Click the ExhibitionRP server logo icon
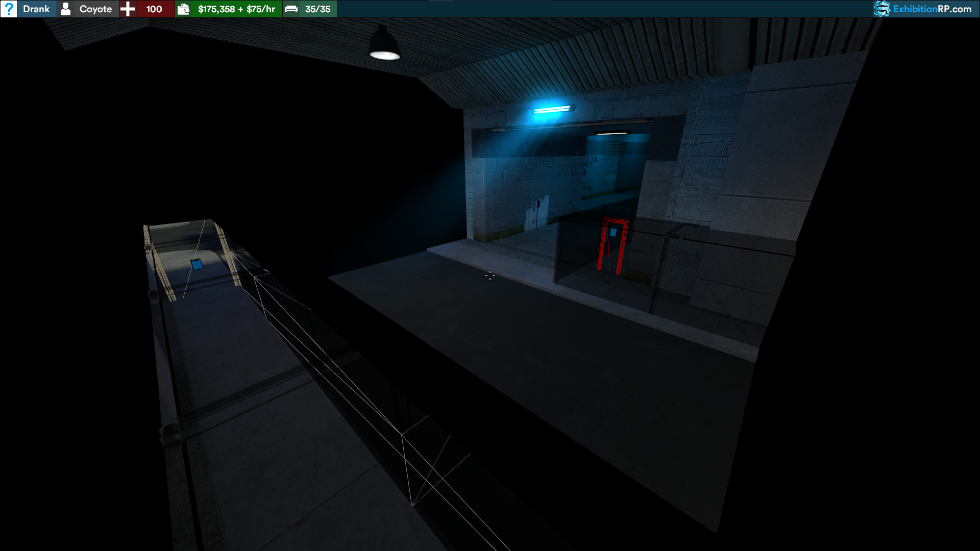Image resolution: width=980 pixels, height=551 pixels. pos(882,9)
